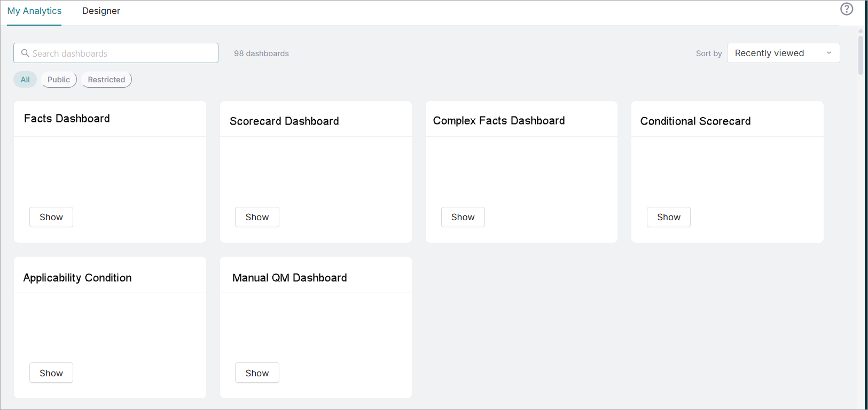Viewport: 868px width, 410px height.
Task: Show the Conditional Scorecard dashboard
Action: pos(669,217)
